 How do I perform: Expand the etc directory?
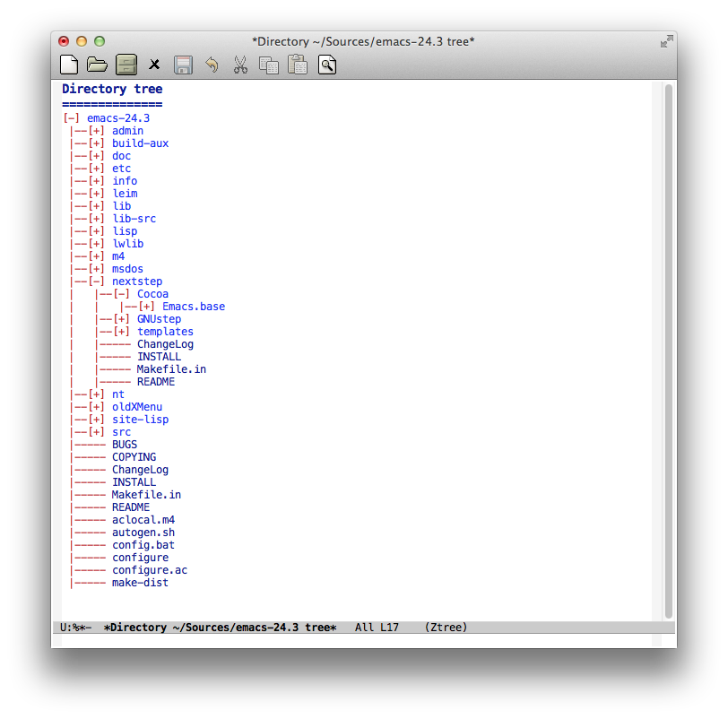96,169
